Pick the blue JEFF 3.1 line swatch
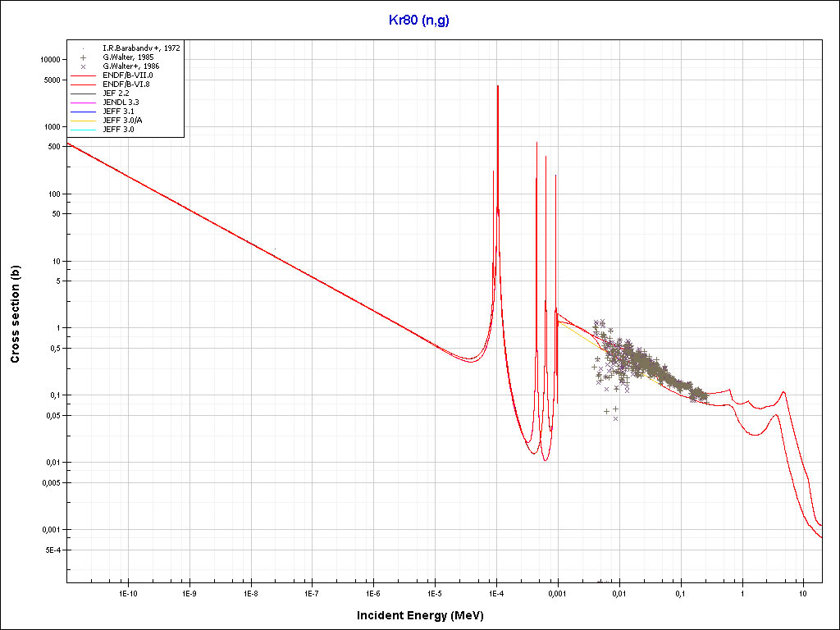840x630 pixels. [x=83, y=112]
